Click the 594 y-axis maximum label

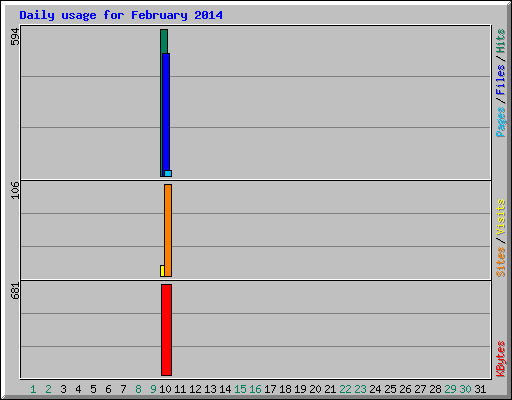coord(15,37)
